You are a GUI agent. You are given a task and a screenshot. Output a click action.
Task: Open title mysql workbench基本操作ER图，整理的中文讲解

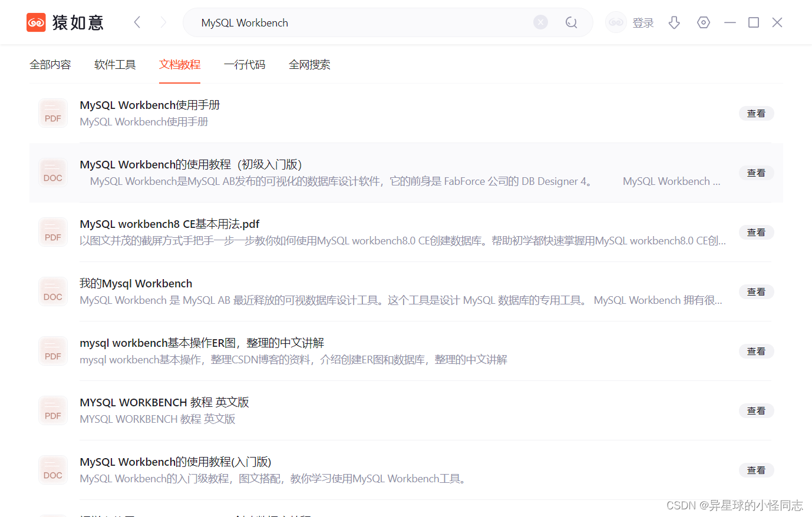point(202,343)
